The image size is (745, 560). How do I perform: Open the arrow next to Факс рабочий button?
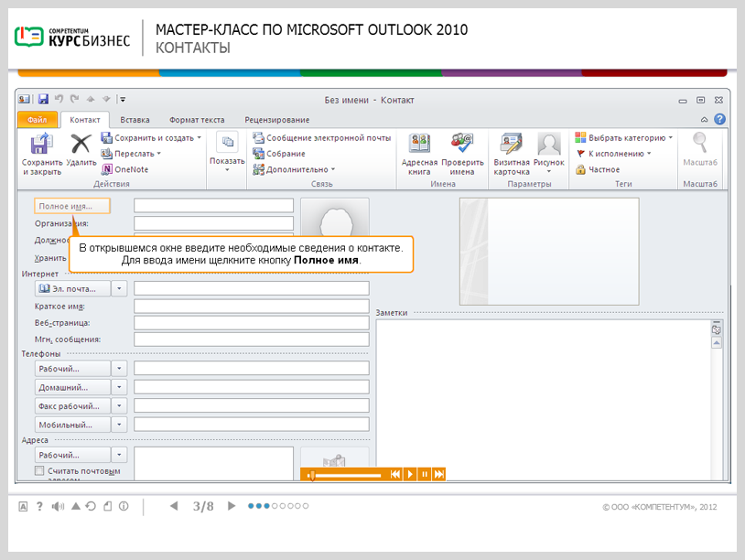(x=119, y=405)
